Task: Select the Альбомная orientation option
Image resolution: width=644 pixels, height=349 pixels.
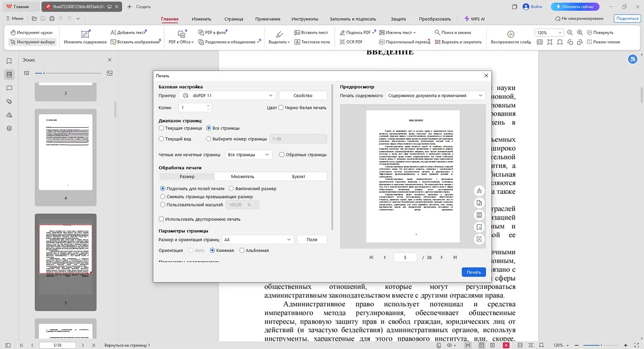Action: coord(242,250)
